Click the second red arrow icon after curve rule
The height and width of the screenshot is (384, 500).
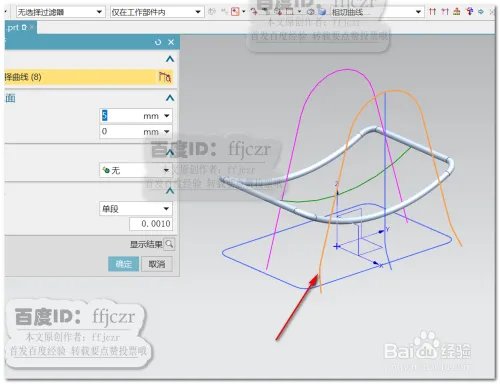pos(445,12)
